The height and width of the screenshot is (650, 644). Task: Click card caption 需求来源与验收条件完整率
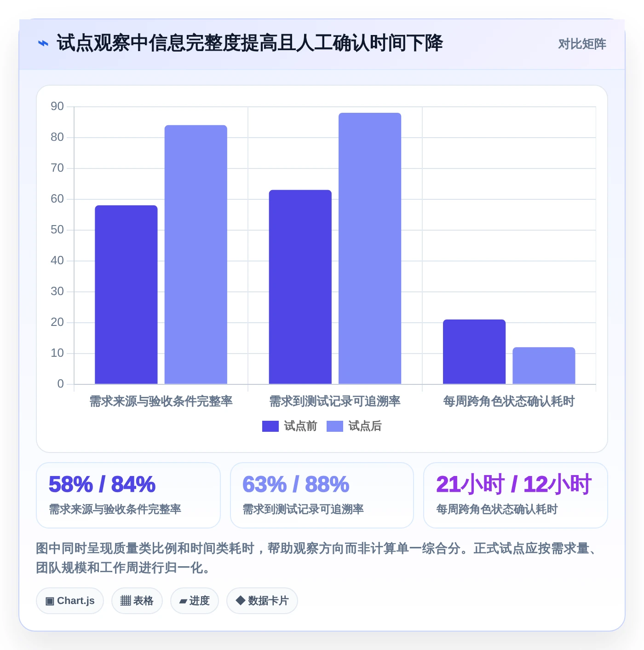pyautogui.click(x=115, y=509)
